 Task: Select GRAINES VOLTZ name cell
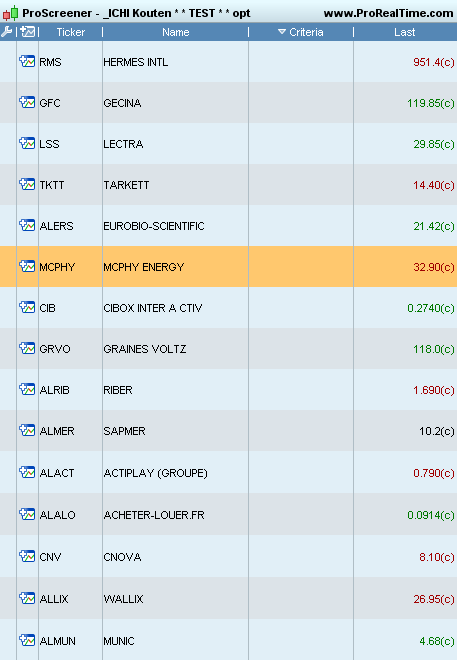(175, 349)
